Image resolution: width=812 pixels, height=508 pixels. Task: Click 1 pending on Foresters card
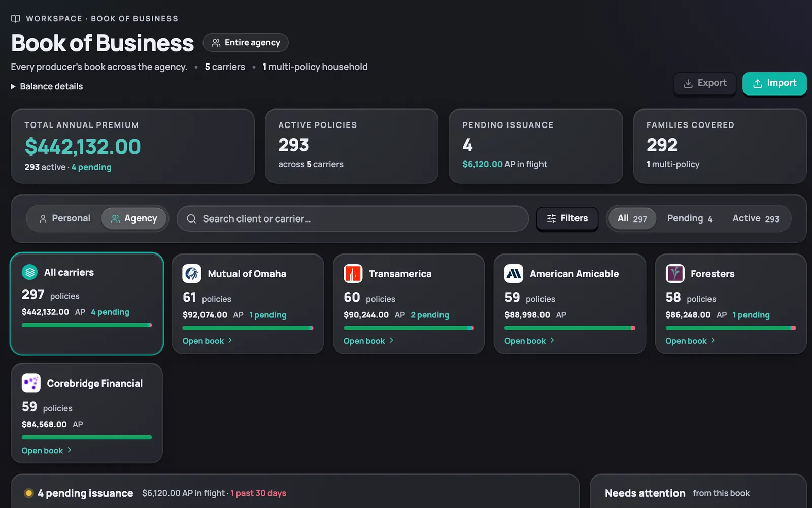pyautogui.click(x=751, y=315)
